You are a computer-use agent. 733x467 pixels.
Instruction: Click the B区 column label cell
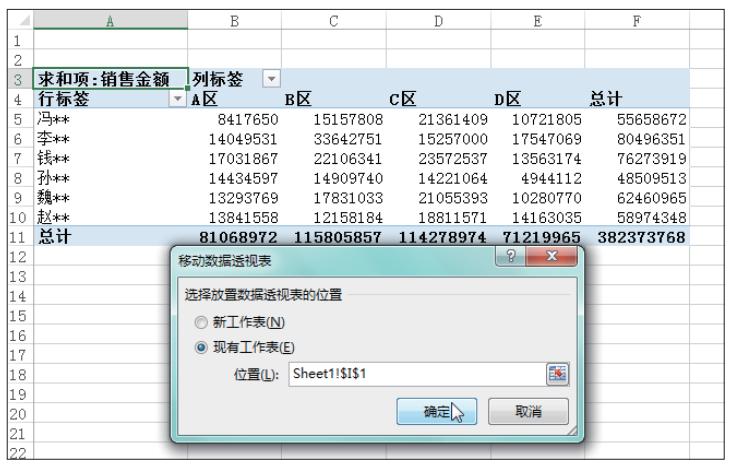334,99
